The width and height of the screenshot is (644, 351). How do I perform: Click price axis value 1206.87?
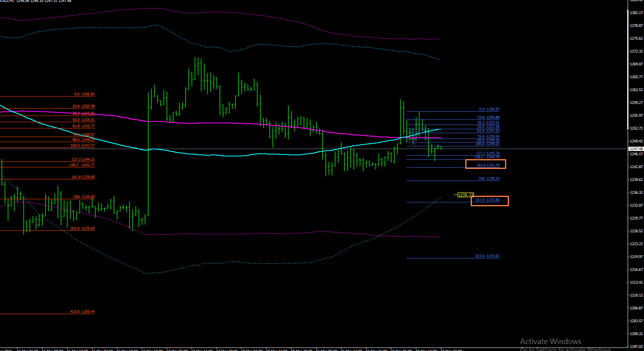[x=636, y=308]
